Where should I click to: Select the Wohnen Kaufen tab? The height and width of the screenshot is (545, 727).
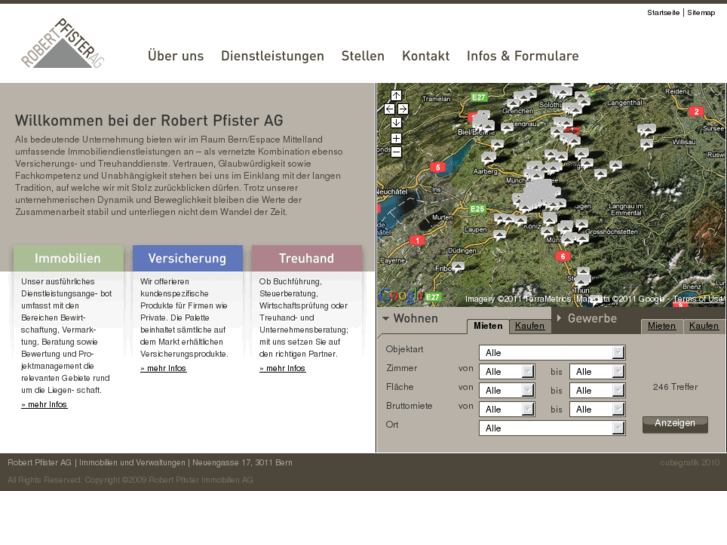tap(530, 326)
